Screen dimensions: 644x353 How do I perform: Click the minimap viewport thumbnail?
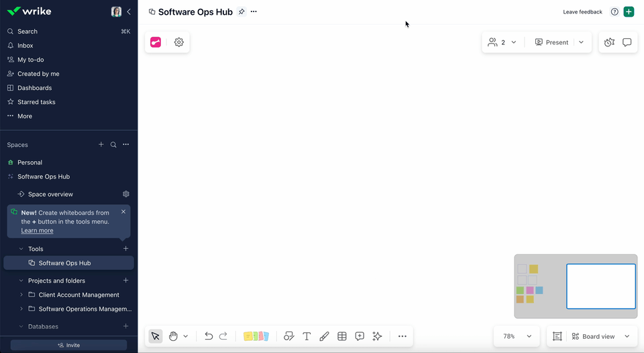[601, 286]
